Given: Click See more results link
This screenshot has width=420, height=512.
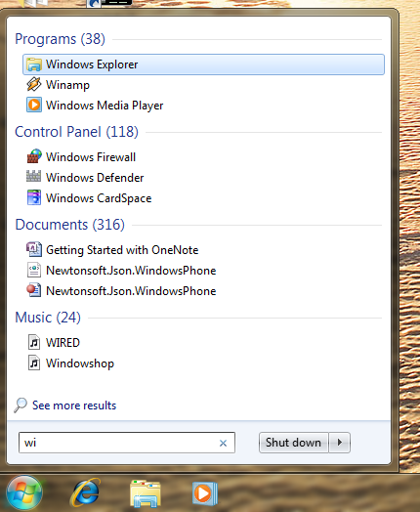Looking at the screenshot, I should [x=74, y=405].
